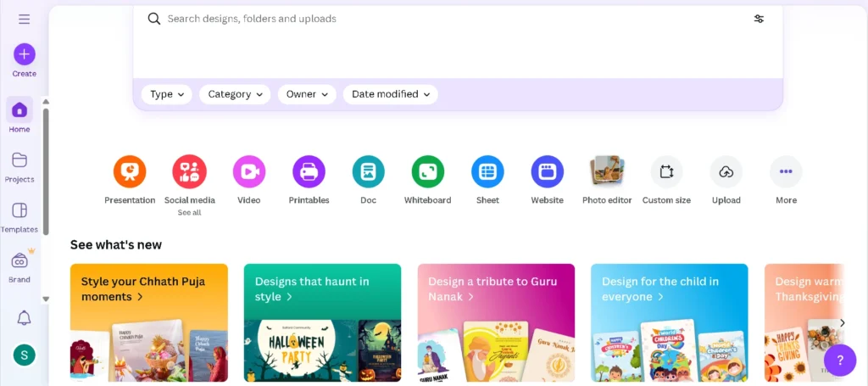
Task: Go to Home in the sidebar
Action: (x=19, y=115)
